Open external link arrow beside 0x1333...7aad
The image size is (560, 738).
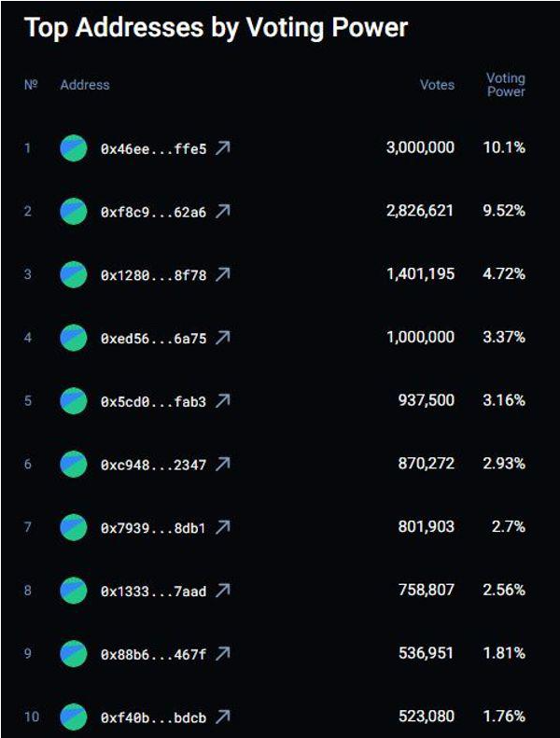click(222, 591)
